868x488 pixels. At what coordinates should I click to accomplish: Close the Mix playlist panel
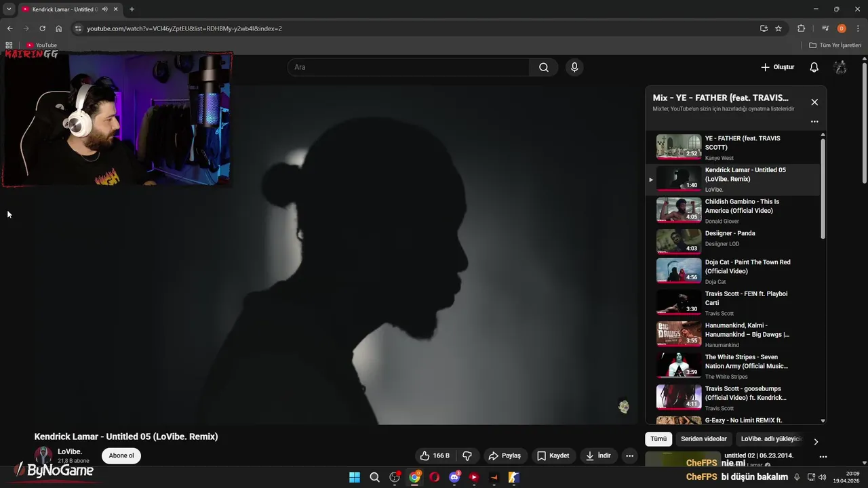pos(814,102)
